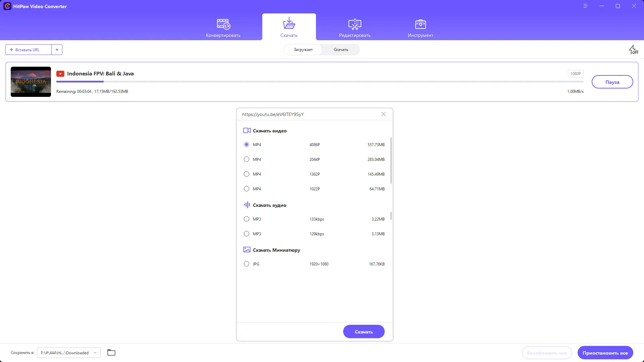
Task: Choose MP3 133kbps audio option
Action: point(247,219)
